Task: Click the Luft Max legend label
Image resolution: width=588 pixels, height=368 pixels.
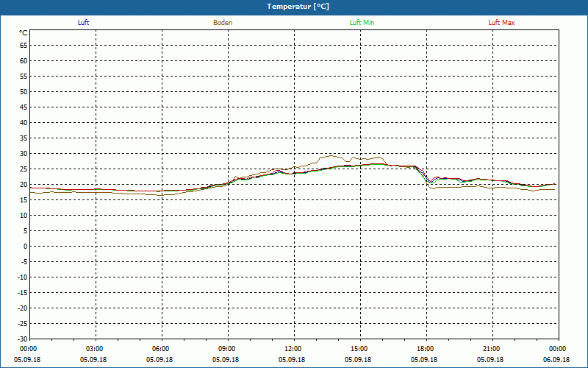Action: pos(501,23)
